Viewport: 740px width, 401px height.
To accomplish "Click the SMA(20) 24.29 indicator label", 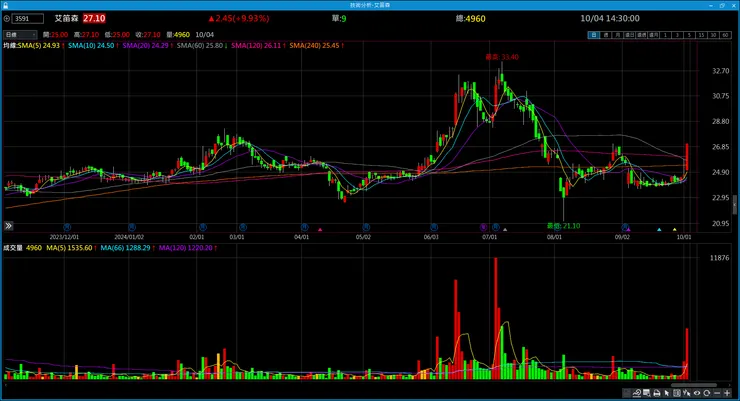I will [x=147, y=45].
